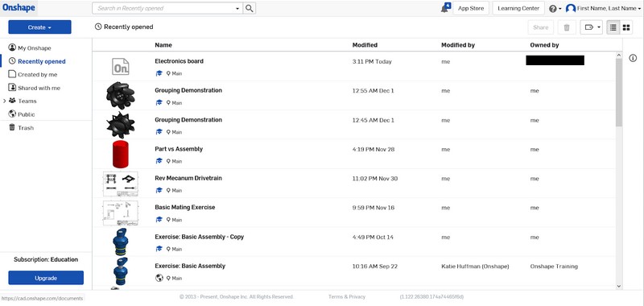Switch to grid view
644x306 pixels.
click(626, 27)
